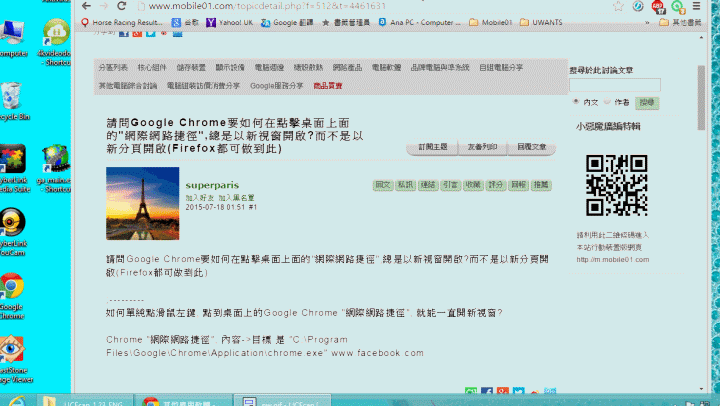Viewport: 720px width, 406px height.
Task: Open the 書籤管理員 star bookmark
Action: [346, 23]
